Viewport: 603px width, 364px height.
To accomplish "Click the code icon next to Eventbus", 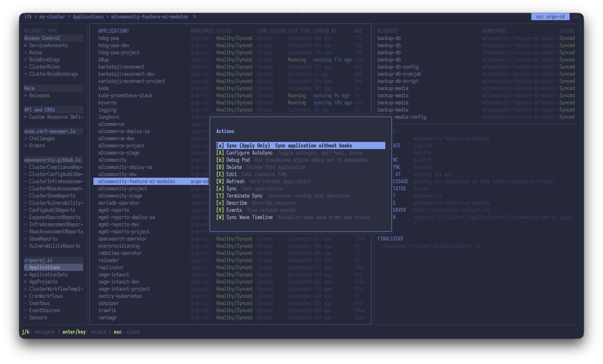I will click(25, 303).
